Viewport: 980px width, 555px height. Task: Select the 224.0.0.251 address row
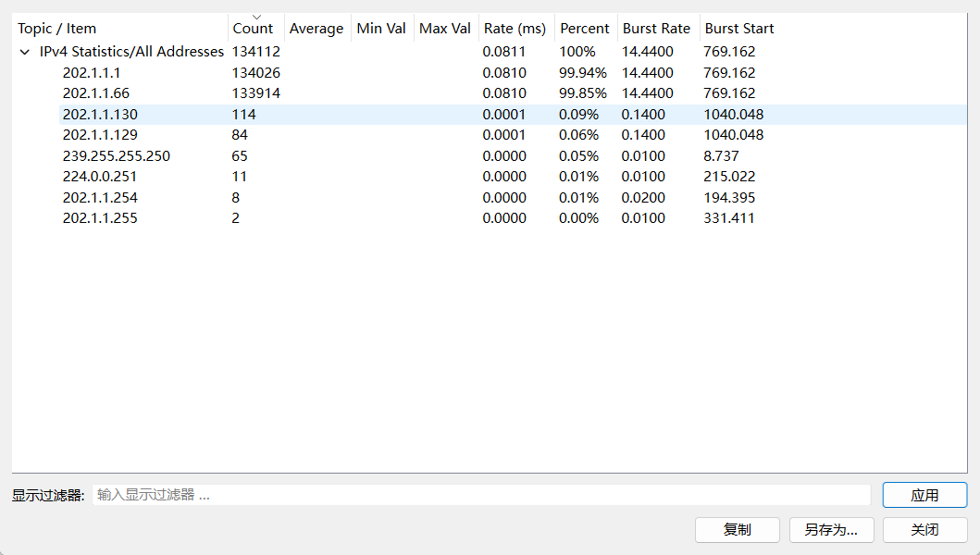click(x=490, y=177)
